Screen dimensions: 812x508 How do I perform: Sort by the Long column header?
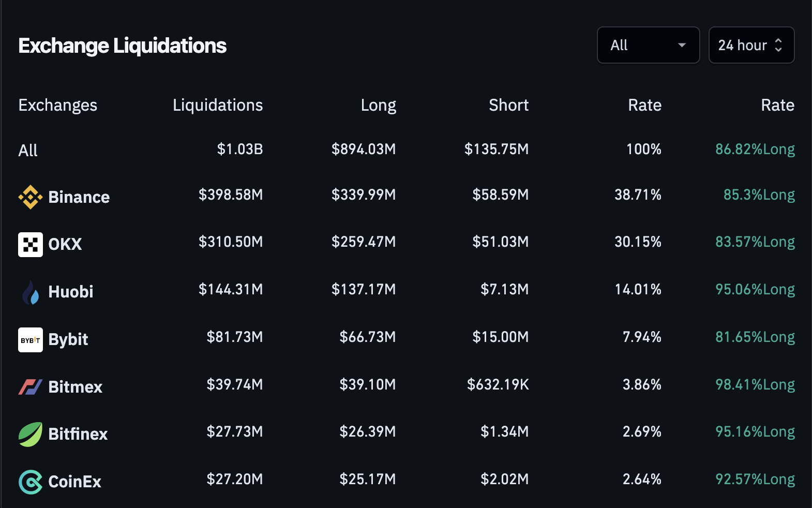point(378,105)
